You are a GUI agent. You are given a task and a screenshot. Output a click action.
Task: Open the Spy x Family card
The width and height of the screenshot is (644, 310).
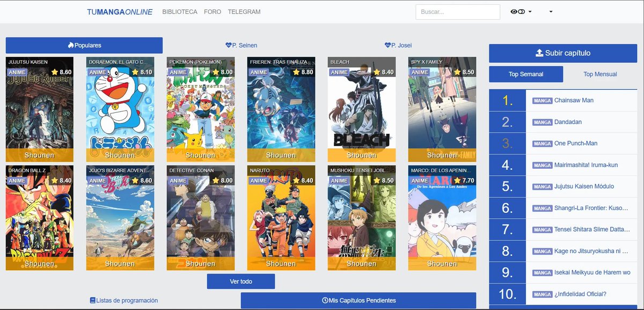[x=442, y=110]
